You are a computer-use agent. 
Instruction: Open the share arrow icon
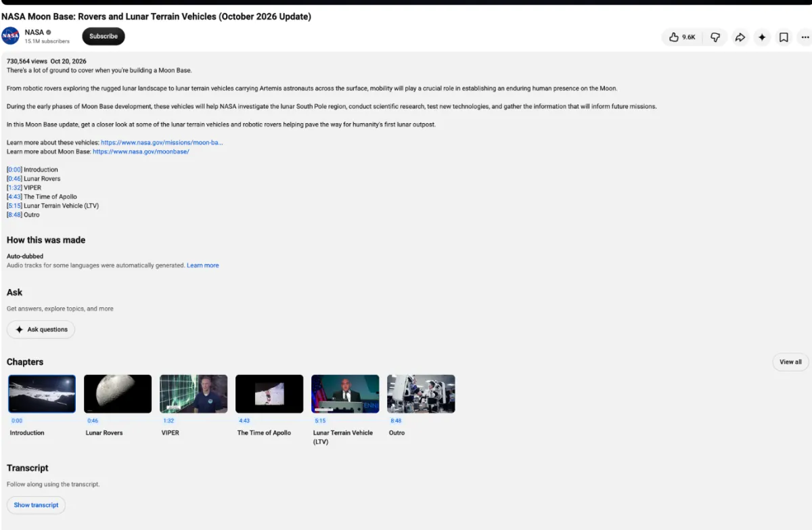pos(740,37)
